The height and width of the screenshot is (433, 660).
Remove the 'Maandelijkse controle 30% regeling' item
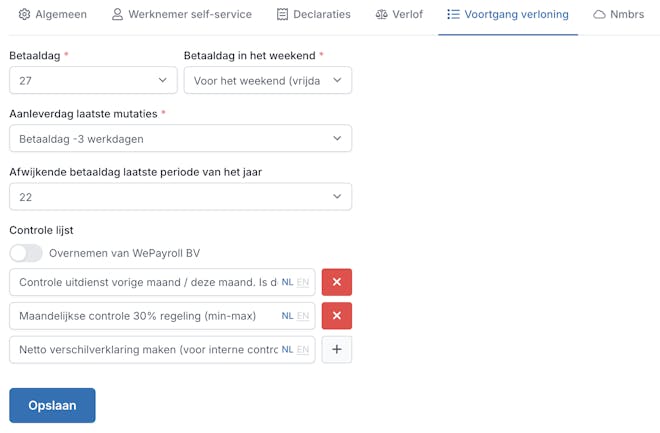point(336,316)
